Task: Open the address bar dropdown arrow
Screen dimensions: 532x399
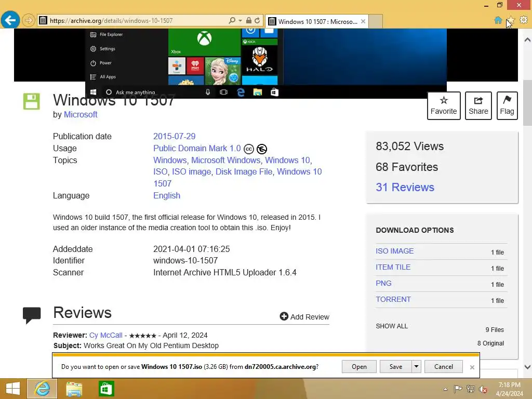Action: [240, 20]
